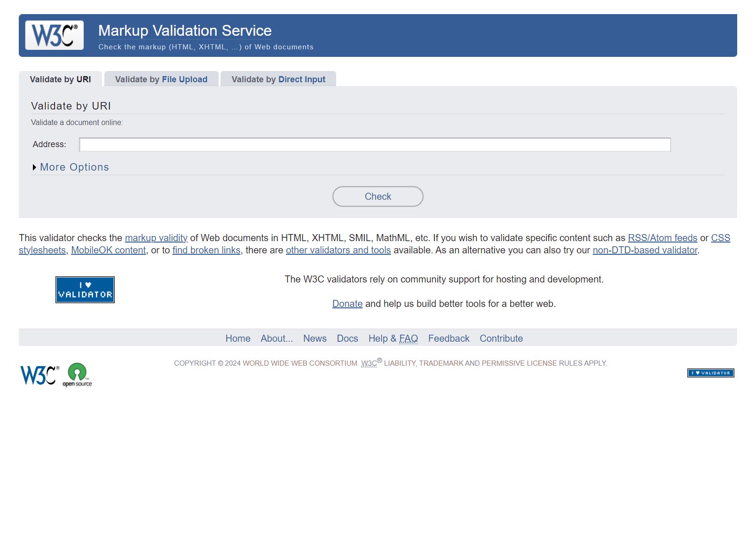Screen dimensions: 756x549
Task: Open other validators and tools link
Action: pos(339,250)
